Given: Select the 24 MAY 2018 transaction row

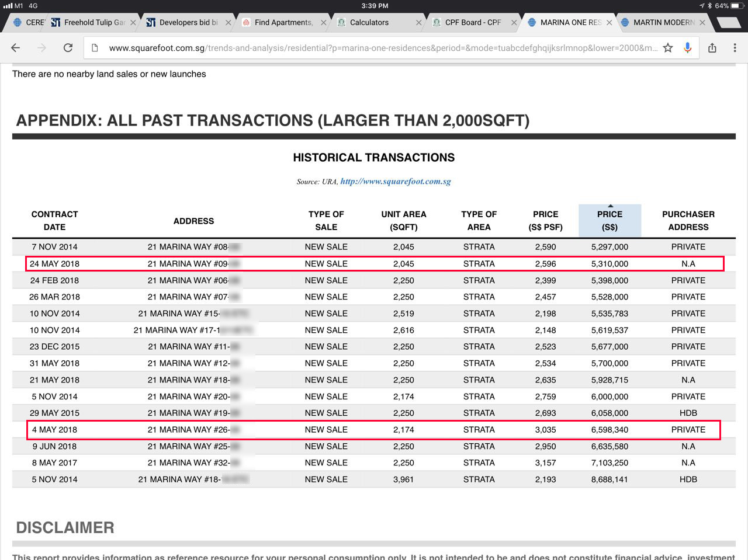Looking at the screenshot, I should point(374,264).
